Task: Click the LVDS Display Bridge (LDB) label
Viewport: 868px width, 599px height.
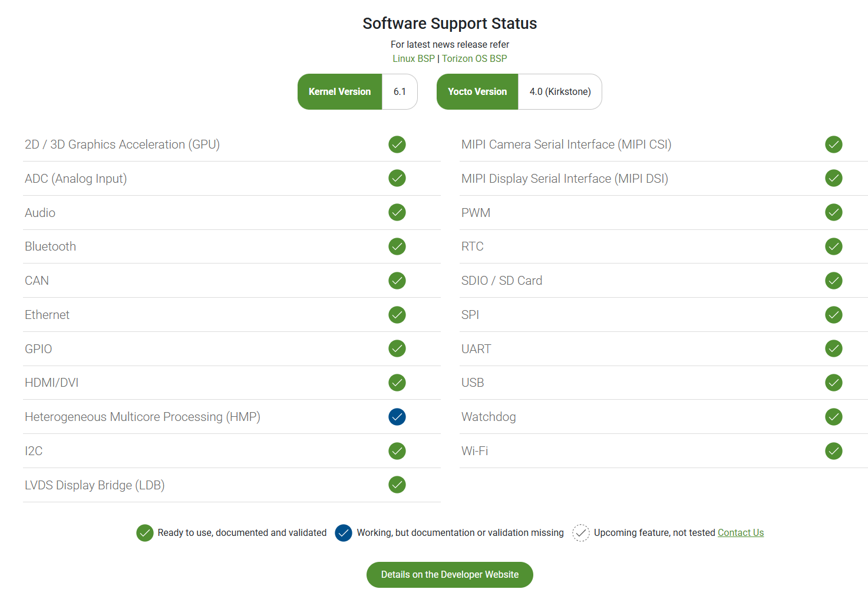Action: 94,485
